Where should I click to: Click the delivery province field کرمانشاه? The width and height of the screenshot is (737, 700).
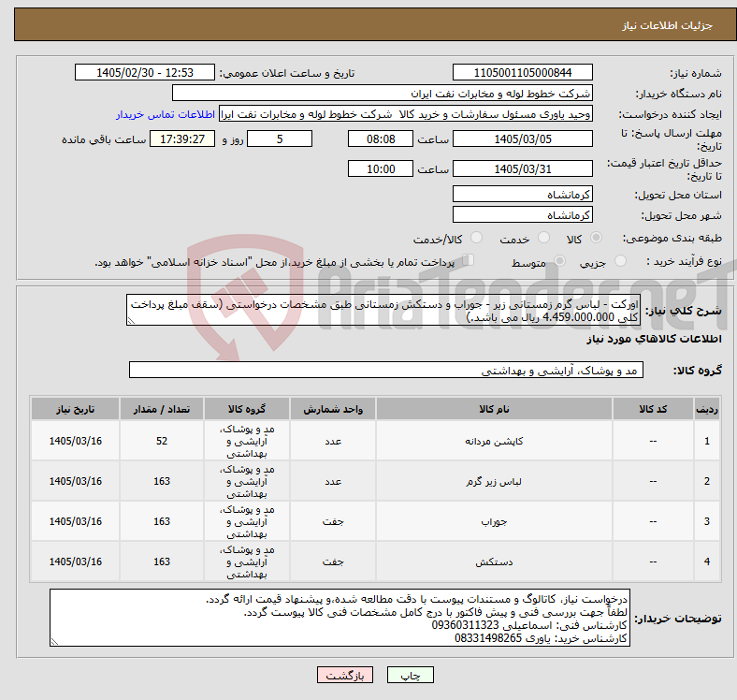pos(522,194)
